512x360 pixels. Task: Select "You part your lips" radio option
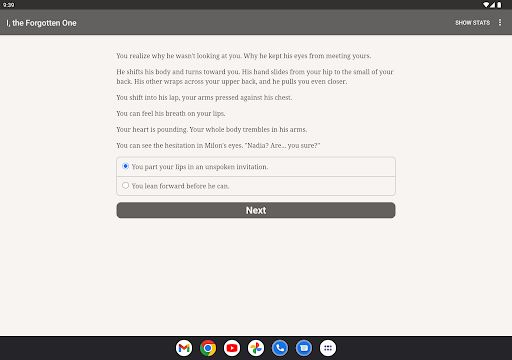[x=256, y=167]
